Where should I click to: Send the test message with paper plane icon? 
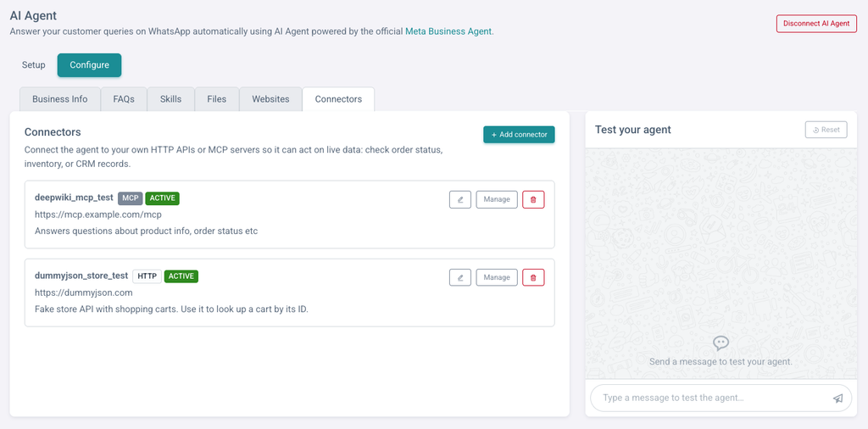838,398
